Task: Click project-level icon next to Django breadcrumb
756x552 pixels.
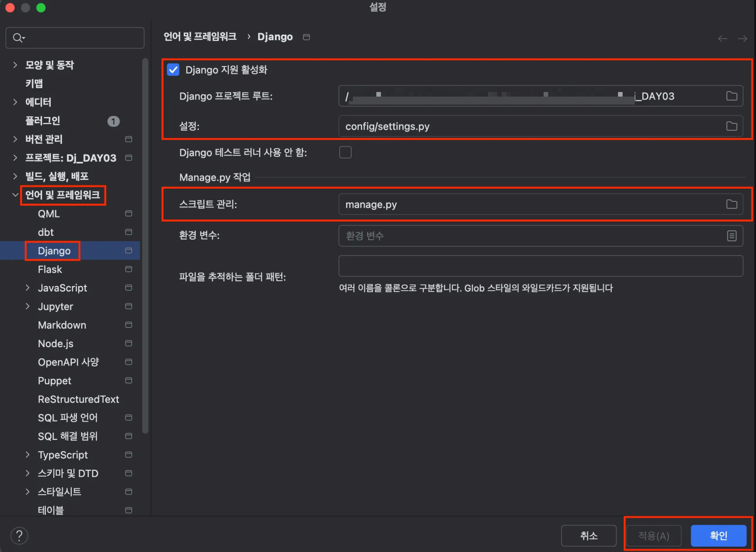Action: point(306,37)
